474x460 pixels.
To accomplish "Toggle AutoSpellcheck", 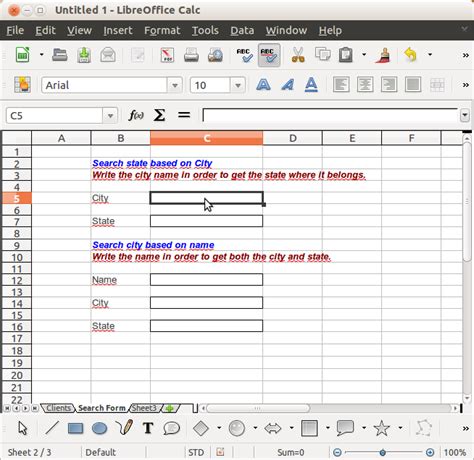I will 269,55.
